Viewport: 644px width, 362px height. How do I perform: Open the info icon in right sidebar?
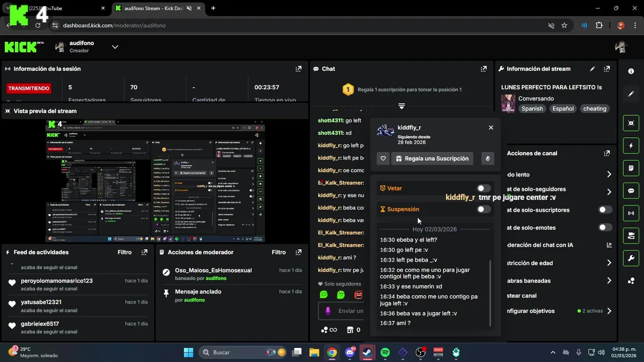coord(631,71)
